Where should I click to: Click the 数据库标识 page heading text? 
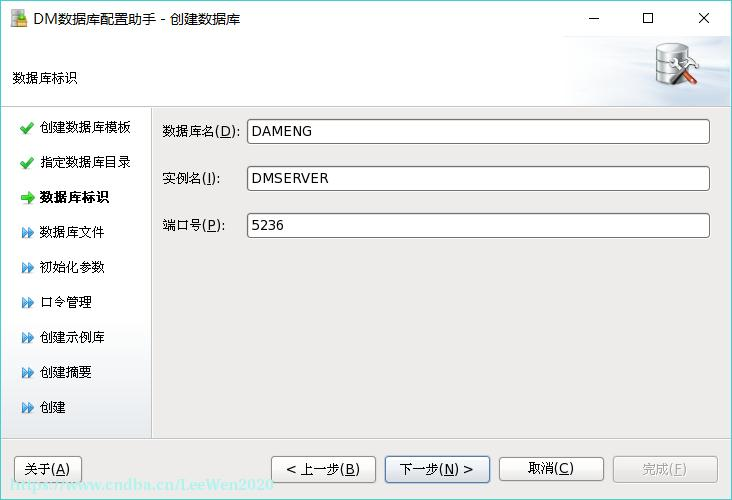pos(45,78)
